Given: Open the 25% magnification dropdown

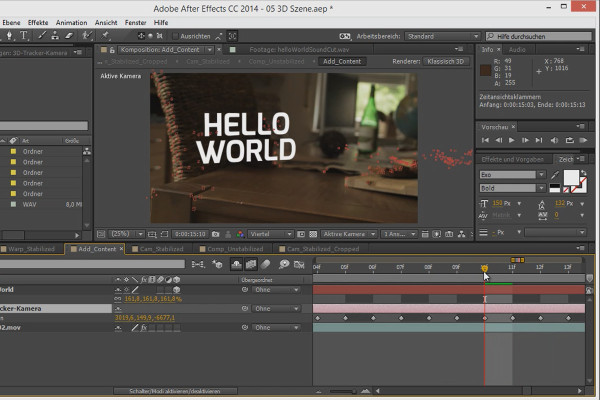Looking at the screenshot, I should (127, 234).
